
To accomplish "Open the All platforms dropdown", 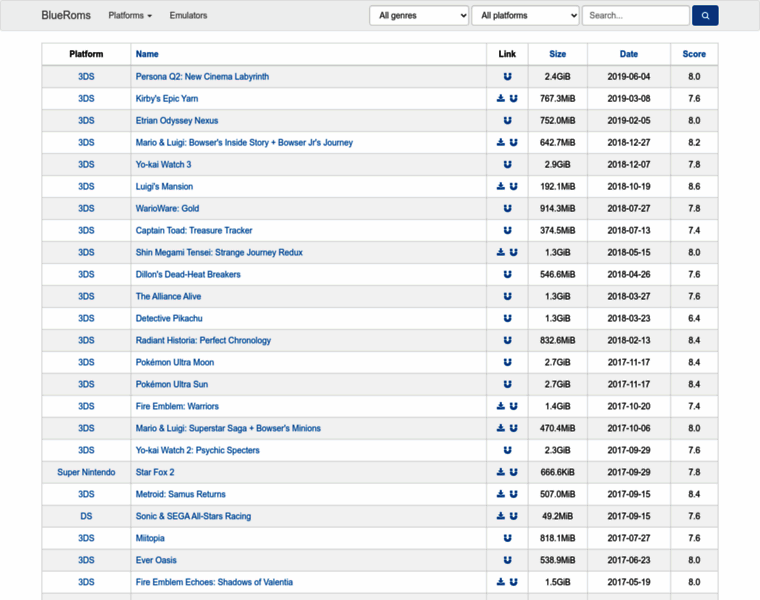I will point(525,16).
